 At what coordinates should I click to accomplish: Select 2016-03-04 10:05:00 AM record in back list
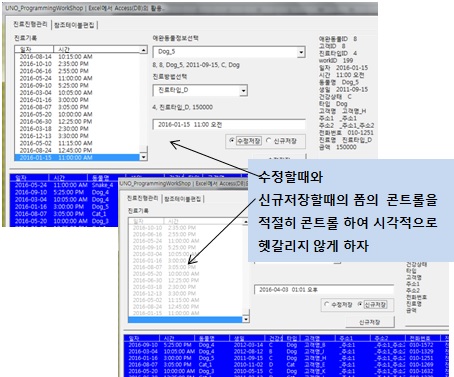point(77,93)
